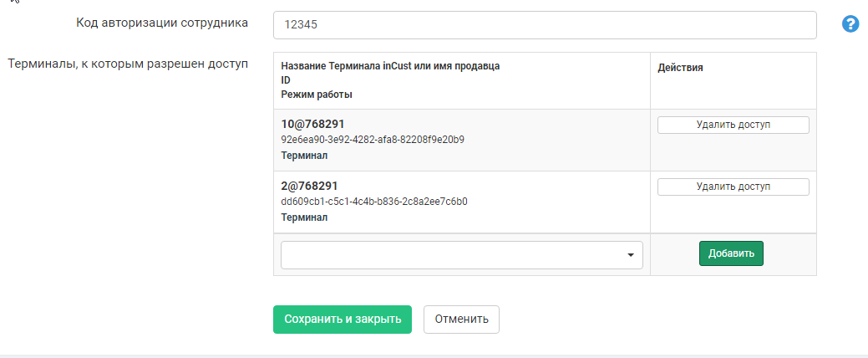This screenshot has width=868, height=358.
Task: Click Терминал mode under 2@768291
Action: [304, 217]
